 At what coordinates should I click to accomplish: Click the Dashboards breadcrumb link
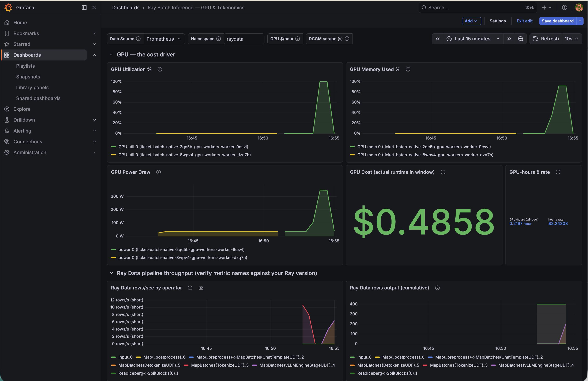pos(126,8)
